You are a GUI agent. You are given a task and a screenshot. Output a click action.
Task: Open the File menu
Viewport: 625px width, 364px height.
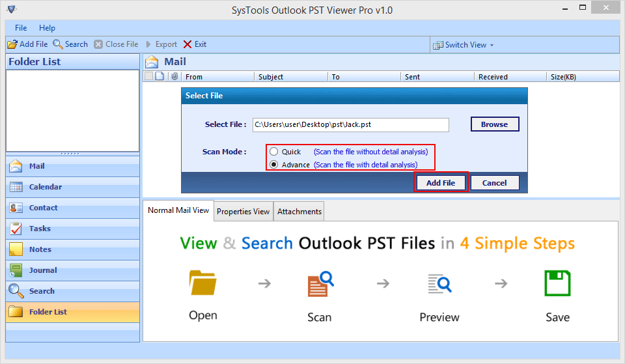coord(21,28)
